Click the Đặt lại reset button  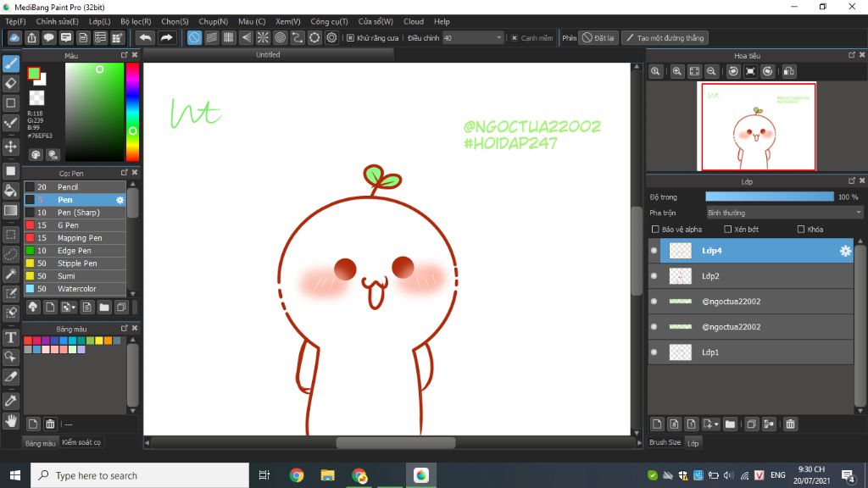click(x=598, y=38)
